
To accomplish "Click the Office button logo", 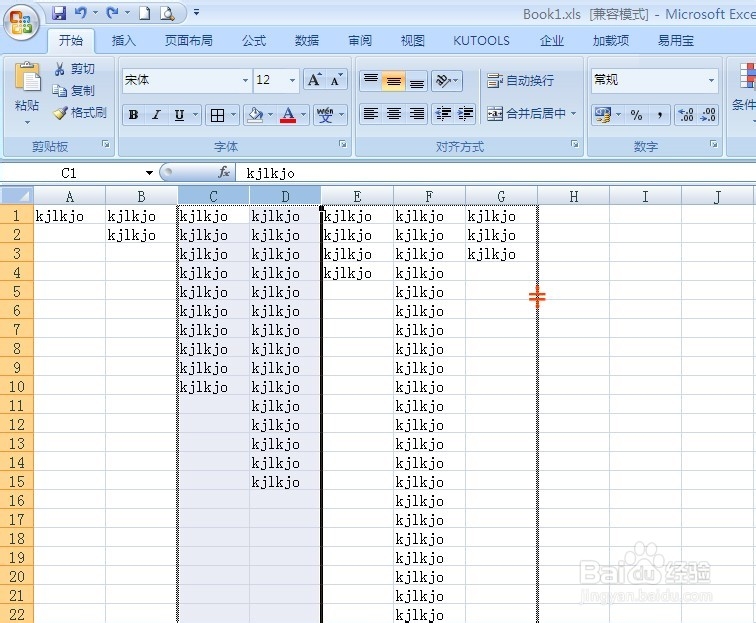I will 21,22.
